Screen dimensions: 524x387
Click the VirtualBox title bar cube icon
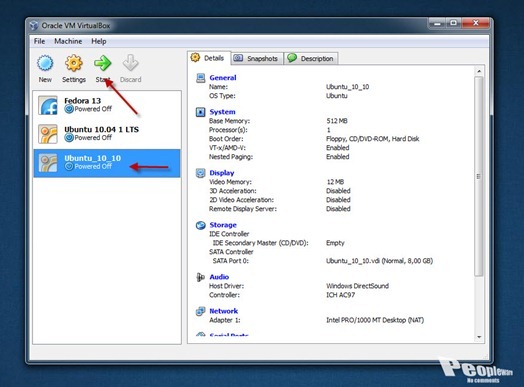tap(34, 25)
